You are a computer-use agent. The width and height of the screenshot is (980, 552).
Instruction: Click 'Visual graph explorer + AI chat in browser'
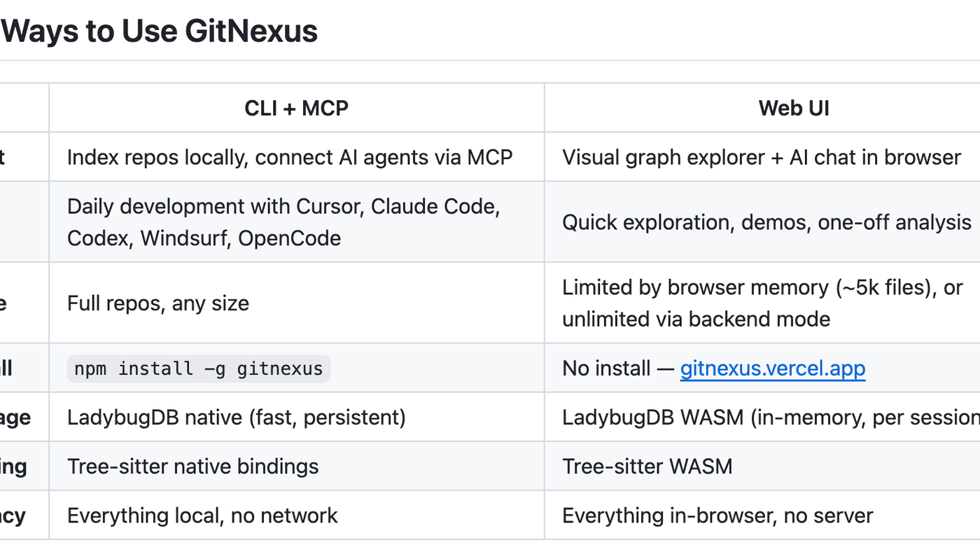click(x=762, y=157)
